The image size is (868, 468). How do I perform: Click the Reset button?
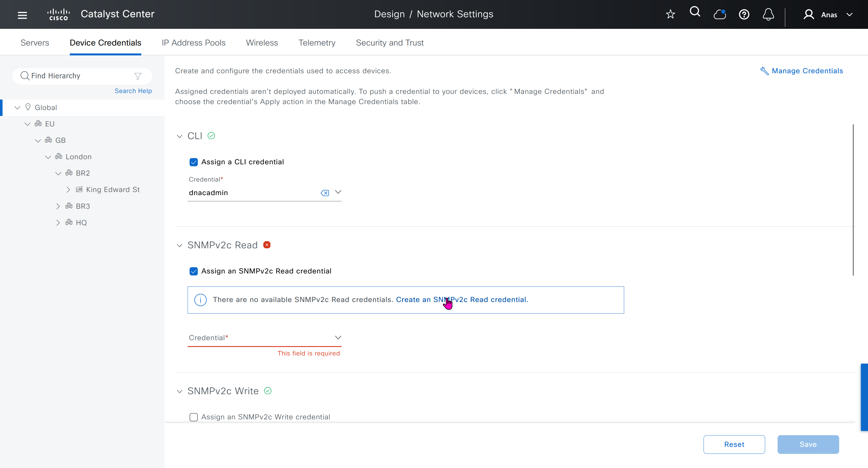(734, 445)
